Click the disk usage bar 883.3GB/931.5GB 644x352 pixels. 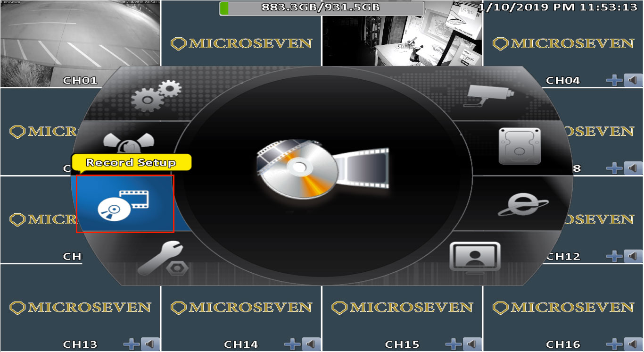322,8
